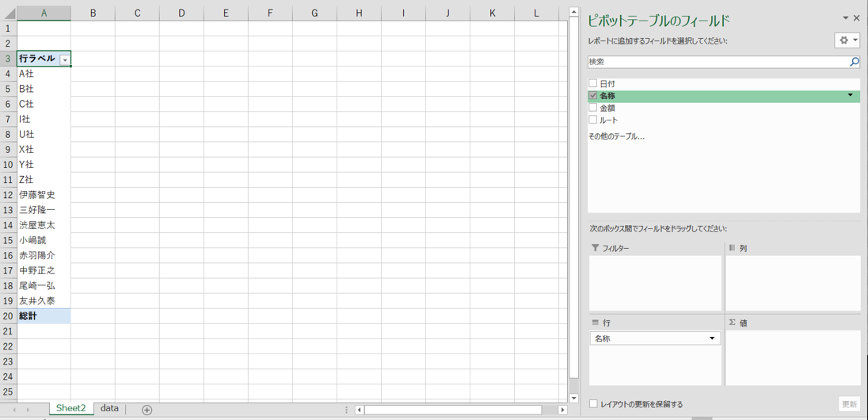Select cell containing 尾崎一弘
This screenshot has width=868, height=420.
click(x=44, y=286)
